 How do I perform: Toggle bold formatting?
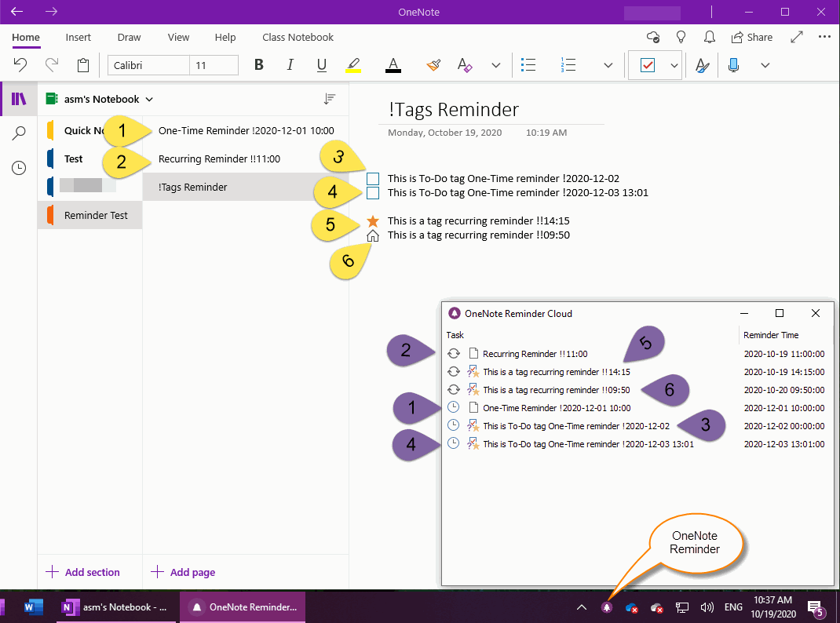259,65
